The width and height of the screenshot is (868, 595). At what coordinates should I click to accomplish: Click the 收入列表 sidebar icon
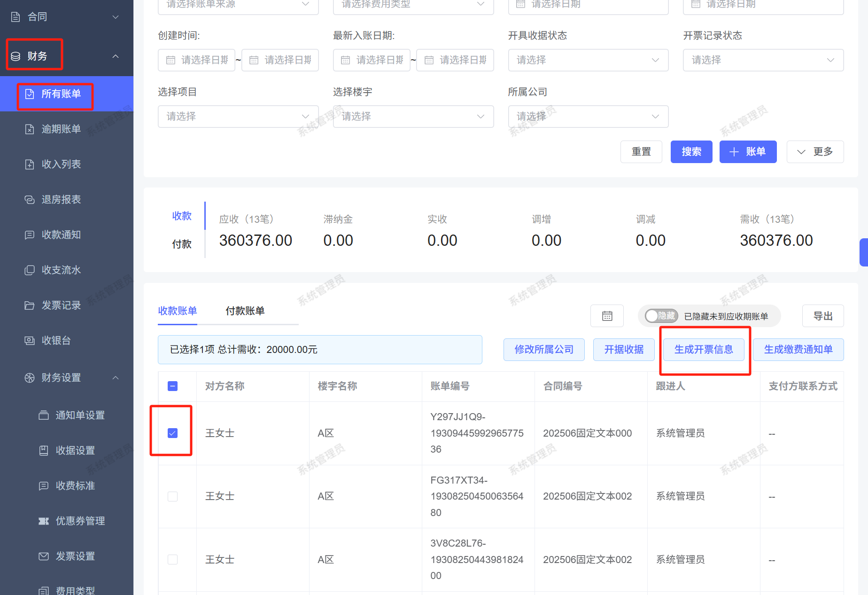[x=29, y=164]
